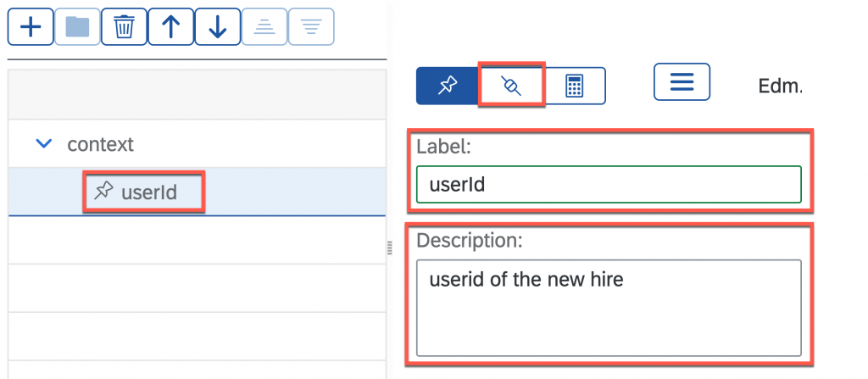
Task: Switch to the calculator expression mode
Action: pyautogui.click(x=574, y=86)
